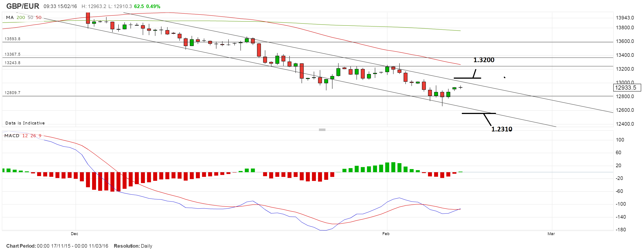644x251 pixels.
Task: Click the Dec label on time axis
Action: pos(74,234)
